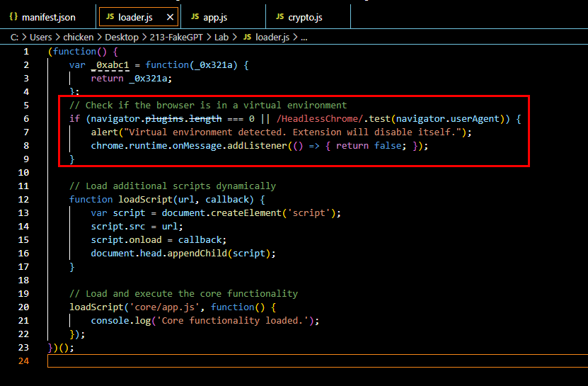Screen dimensions: 588x386
Task: Click the empty line 24 in the editor
Action: [x=283, y=361]
